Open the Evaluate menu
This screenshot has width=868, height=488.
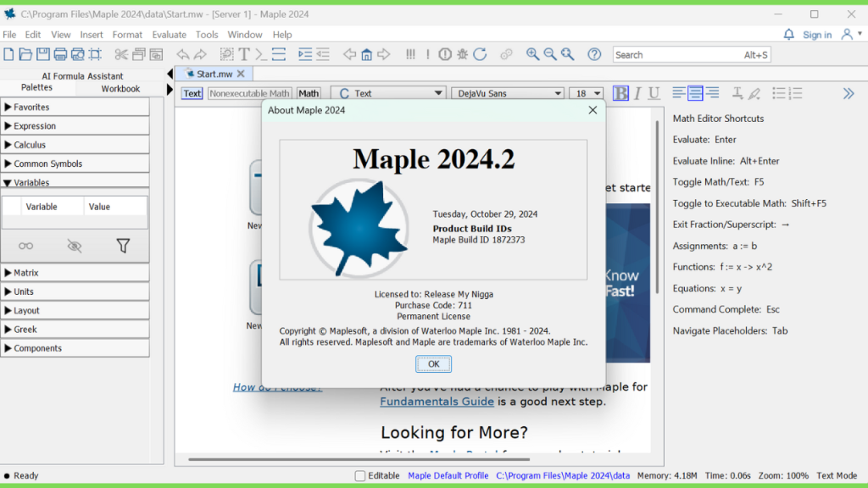point(169,34)
